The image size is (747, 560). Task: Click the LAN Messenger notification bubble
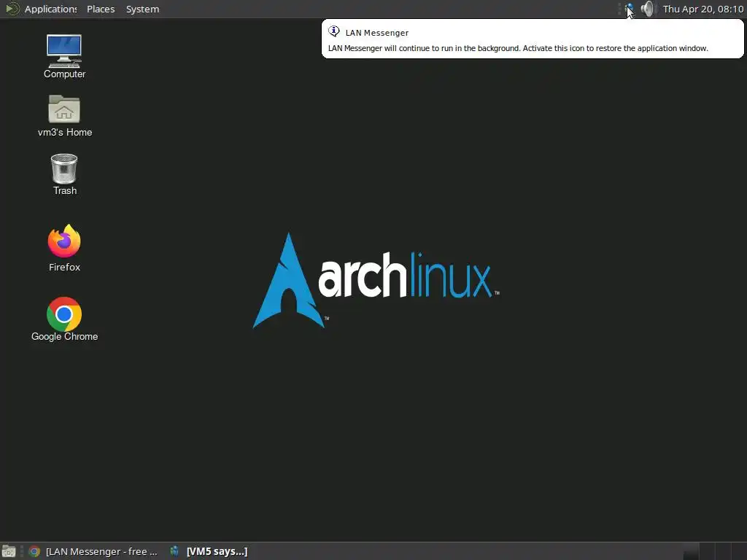click(x=533, y=39)
